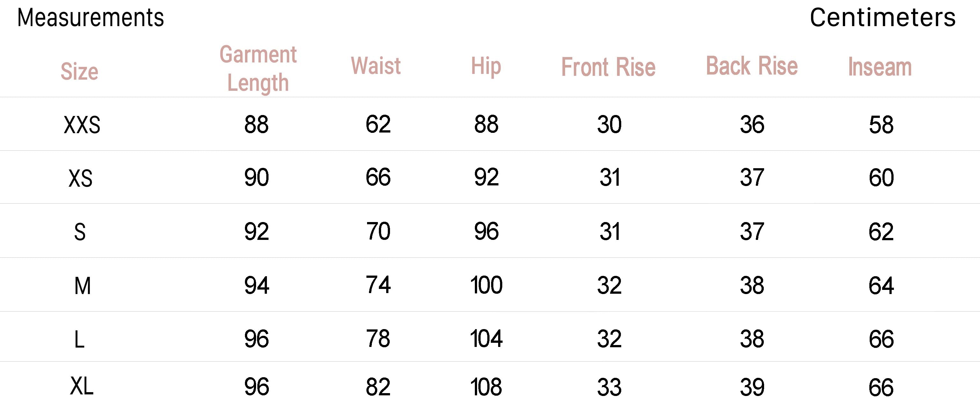This screenshot has width=980, height=410.
Task: Click the Waist column header
Action: coord(376,66)
